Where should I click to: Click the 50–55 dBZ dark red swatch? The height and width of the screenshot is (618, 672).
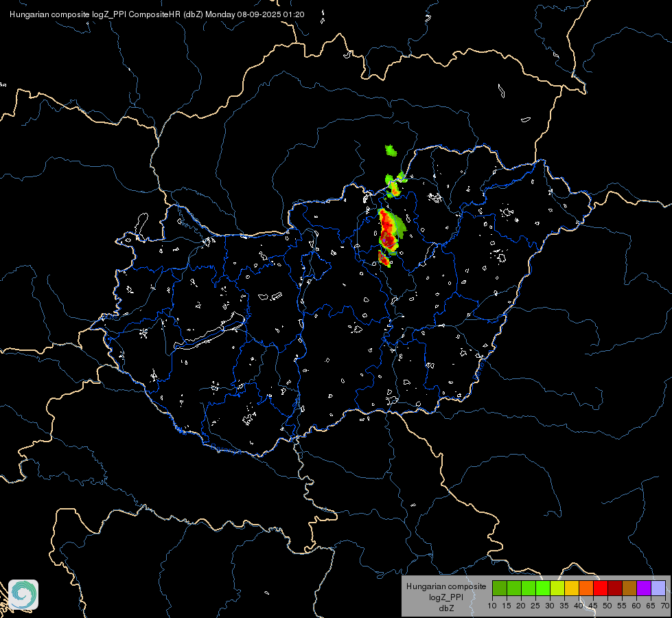pos(615,588)
